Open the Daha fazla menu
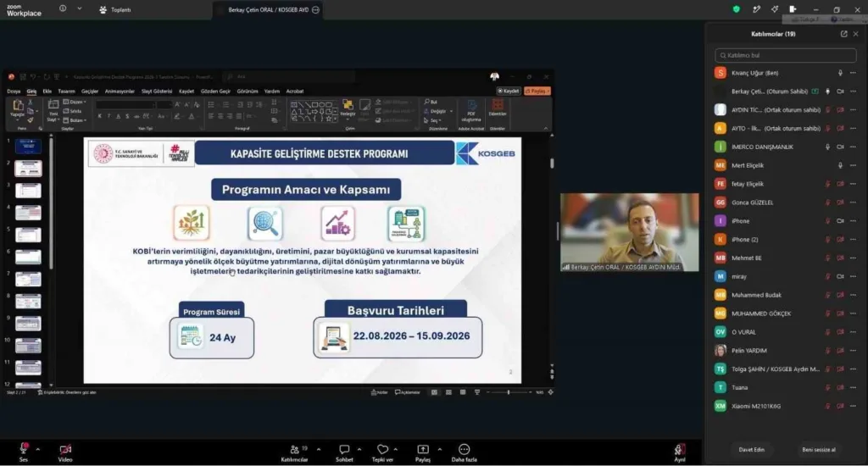 pos(464,452)
